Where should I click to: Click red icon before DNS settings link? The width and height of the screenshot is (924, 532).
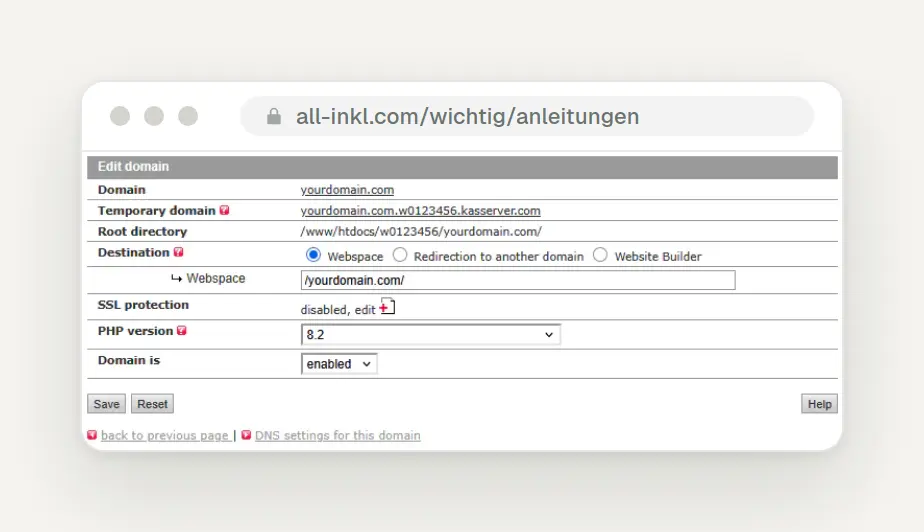[x=246, y=435]
